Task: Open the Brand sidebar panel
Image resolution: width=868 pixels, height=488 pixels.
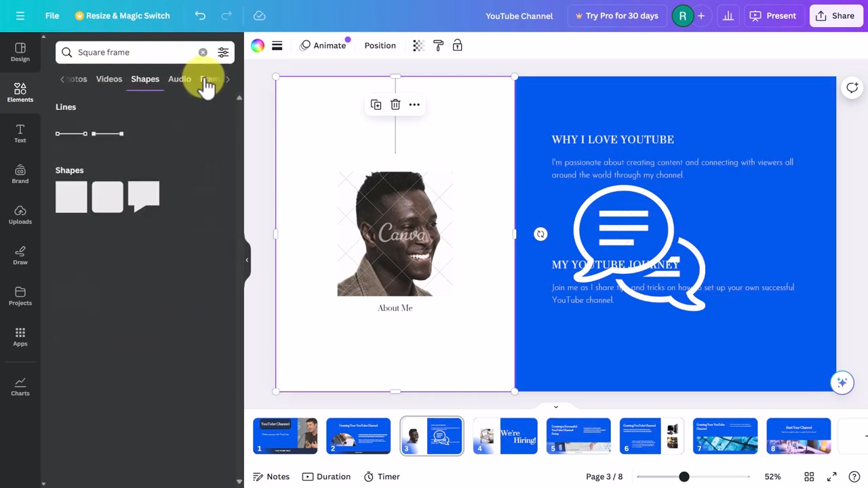Action: coord(20,174)
